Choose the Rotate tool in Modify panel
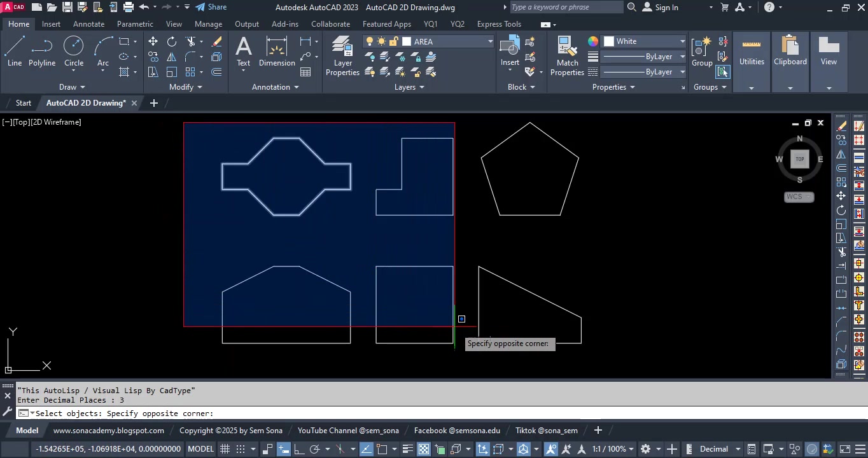This screenshot has width=868, height=458. pyautogui.click(x=172, y=41)
